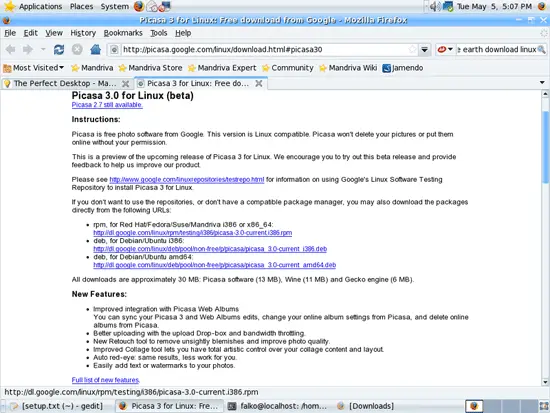Click the first workspace switcher cell
Screen dimensions: 550x413
click(x=474, y=406)
